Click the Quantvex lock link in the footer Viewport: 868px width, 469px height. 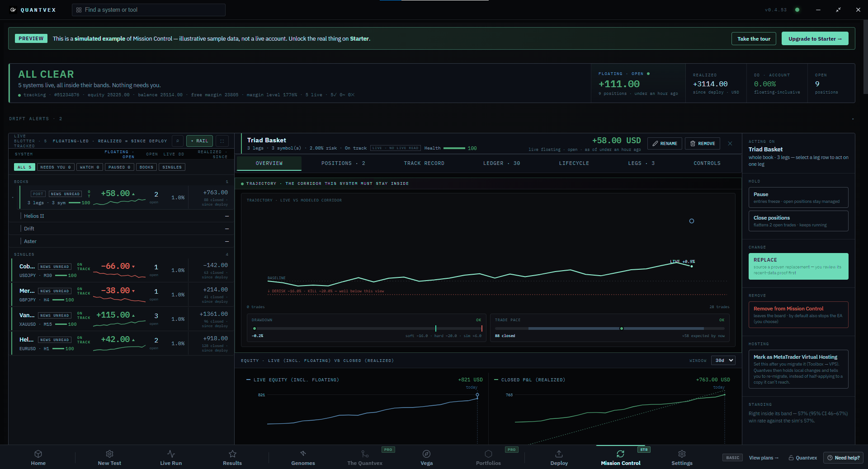803,458
